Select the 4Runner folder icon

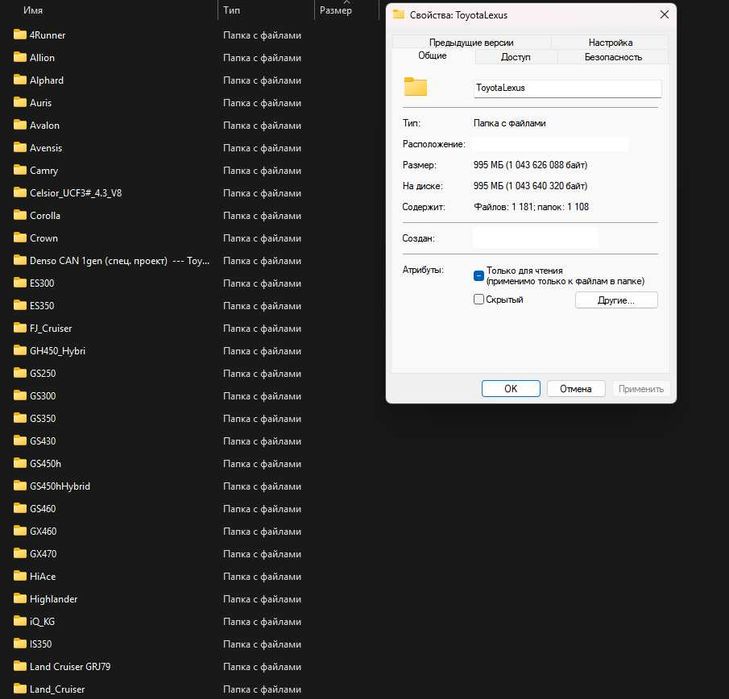point(20,34)
